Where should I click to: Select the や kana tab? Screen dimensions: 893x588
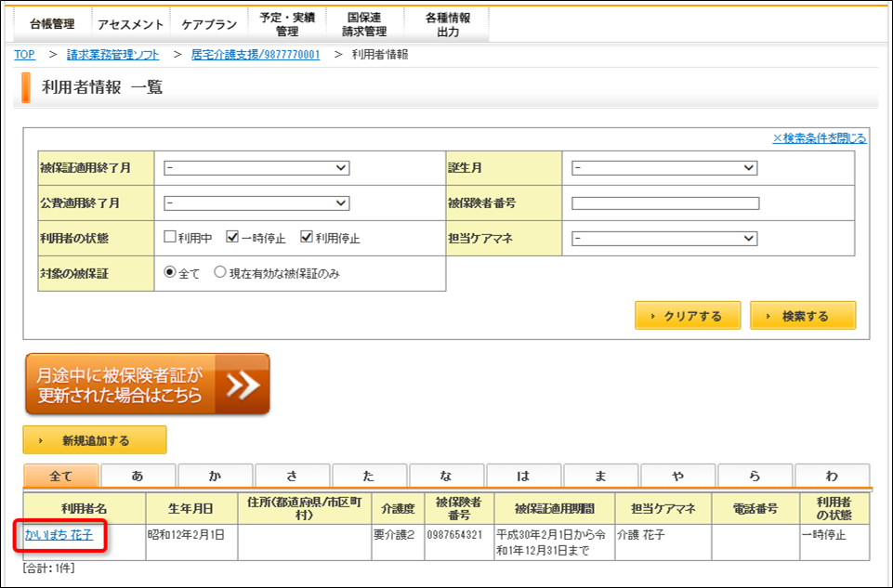[678, 476]
